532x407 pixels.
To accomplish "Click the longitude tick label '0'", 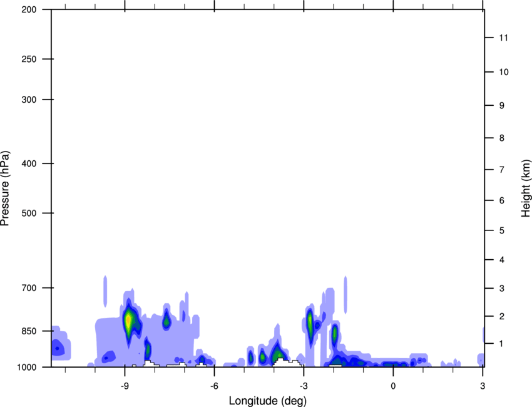I will [x=393, y=386].
